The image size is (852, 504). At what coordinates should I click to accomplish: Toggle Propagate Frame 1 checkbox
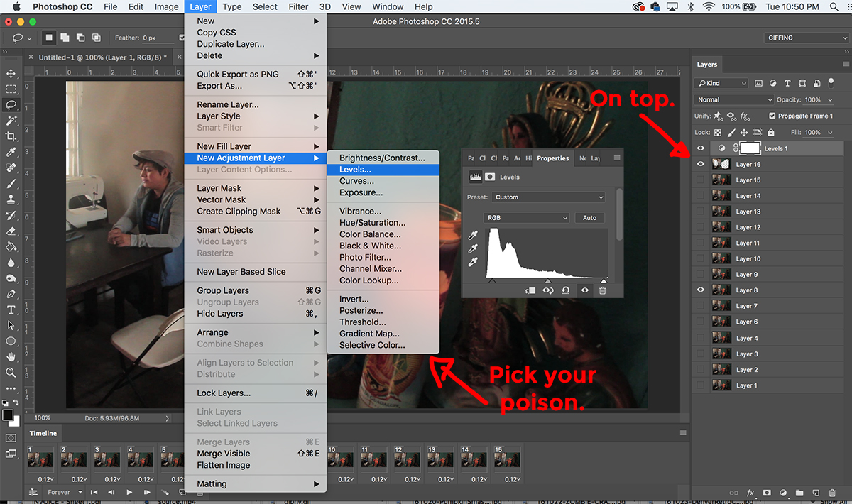(x=772, y=116)
